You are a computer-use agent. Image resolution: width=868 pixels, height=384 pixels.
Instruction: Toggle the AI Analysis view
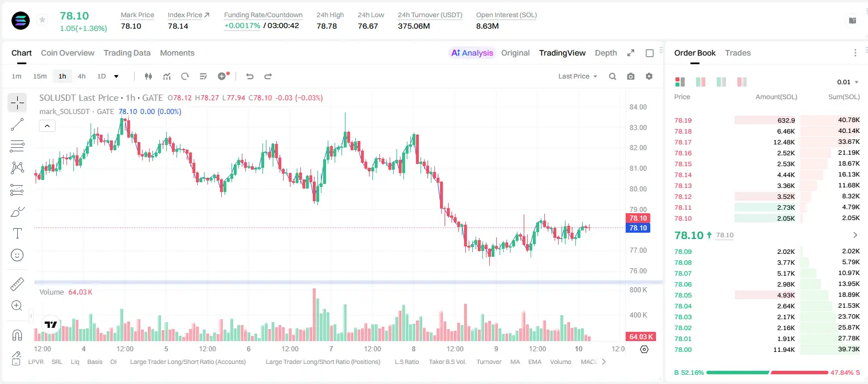[x=472, y=53]
